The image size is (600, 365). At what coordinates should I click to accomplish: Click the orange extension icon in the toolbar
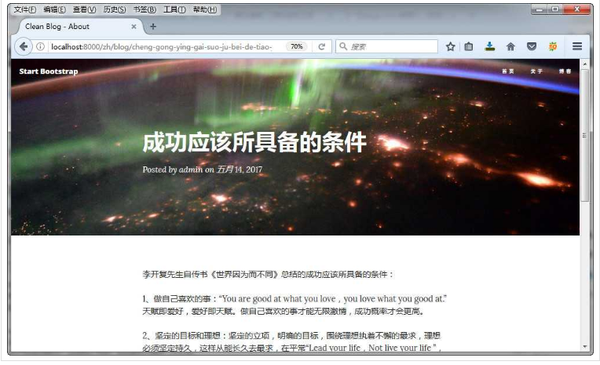(x=553, y=47)
